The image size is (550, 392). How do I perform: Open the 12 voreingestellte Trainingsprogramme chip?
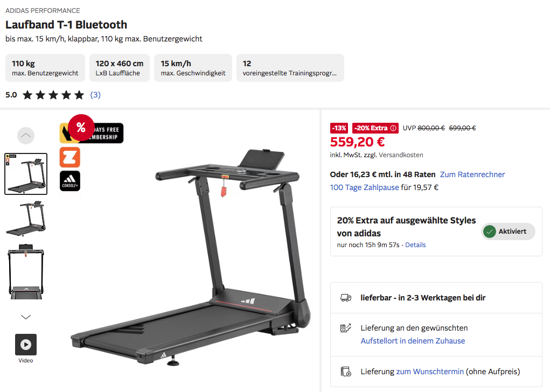coord(290,68)
